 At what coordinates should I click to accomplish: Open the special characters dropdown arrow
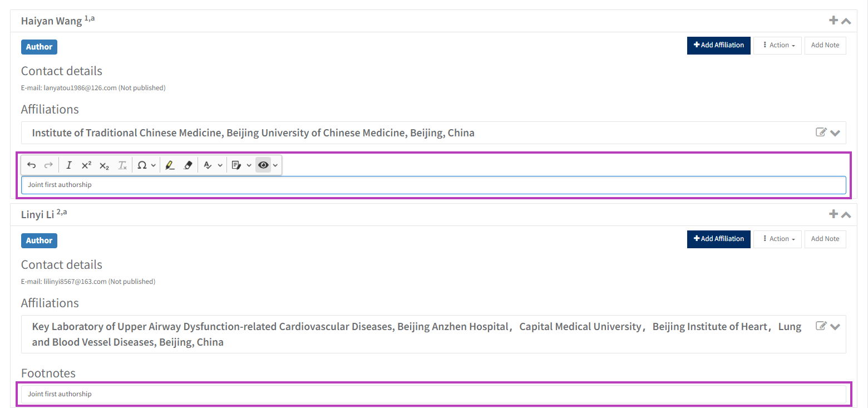pos(153,165)
